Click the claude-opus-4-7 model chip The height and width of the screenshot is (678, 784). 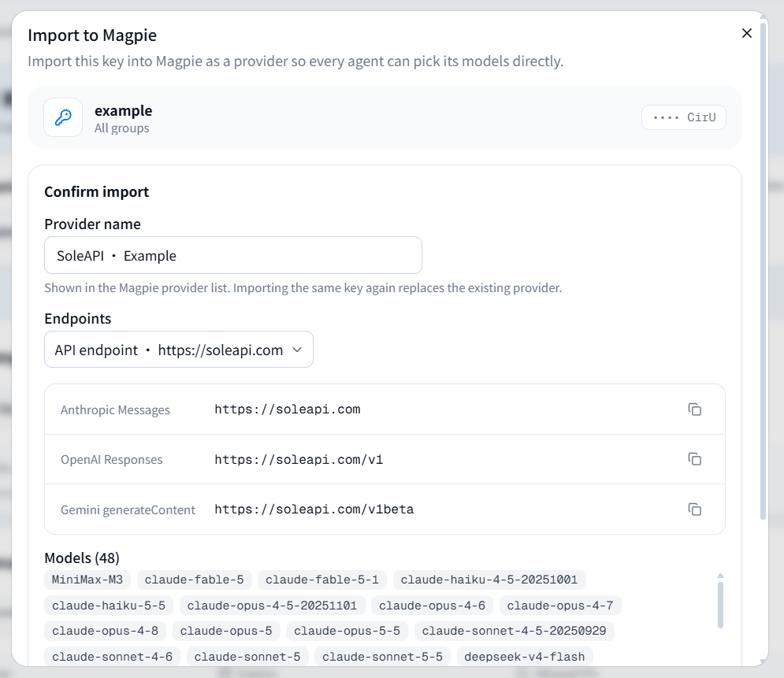click(560, 606)
